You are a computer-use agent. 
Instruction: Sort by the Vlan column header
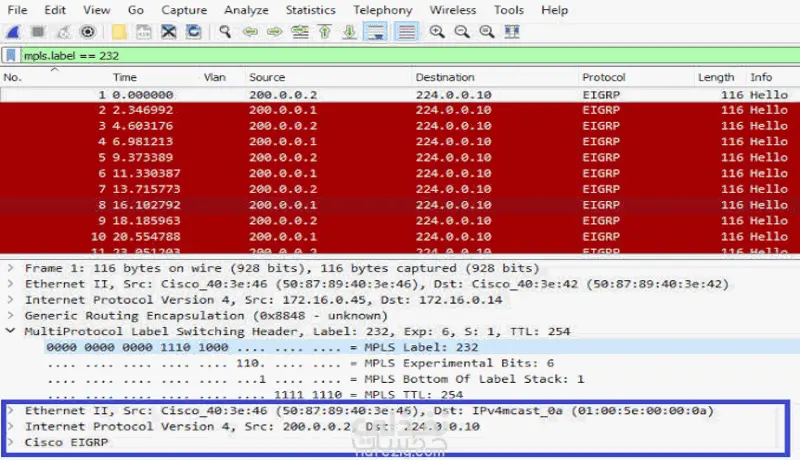[215, 78]
